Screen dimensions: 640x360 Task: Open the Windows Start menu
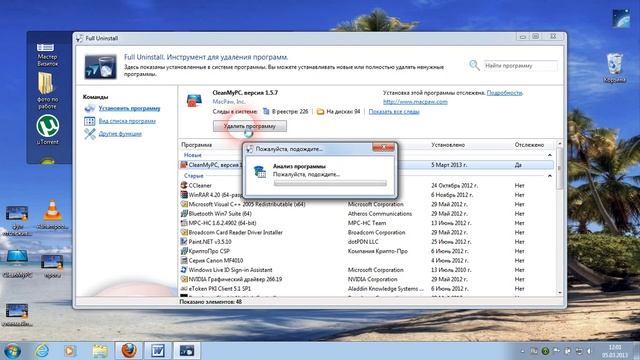12,351
